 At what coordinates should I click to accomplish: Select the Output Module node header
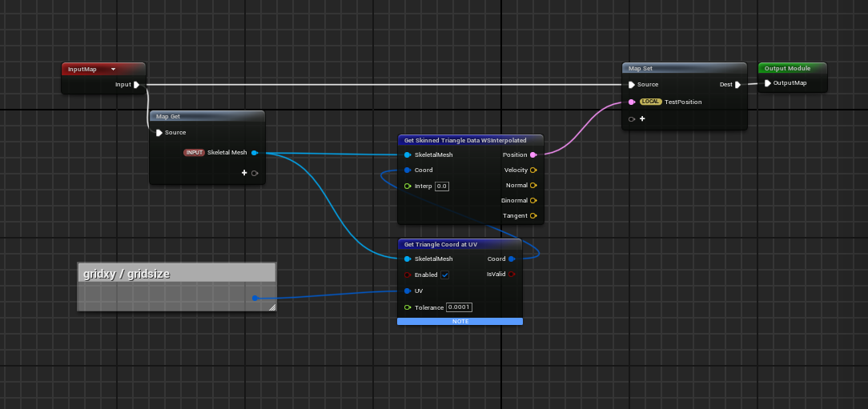point(791,69)
